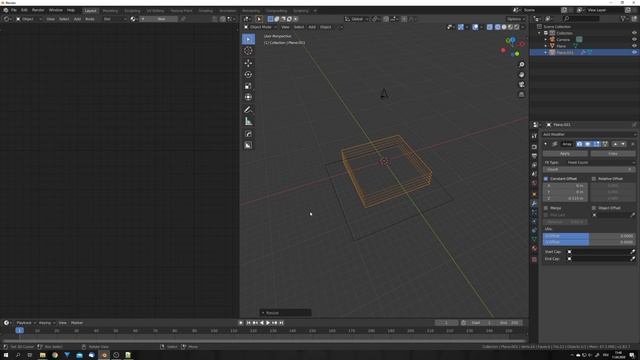
Task: Toggle Relative Offset checkbox
Action: [x=594, y=179]
